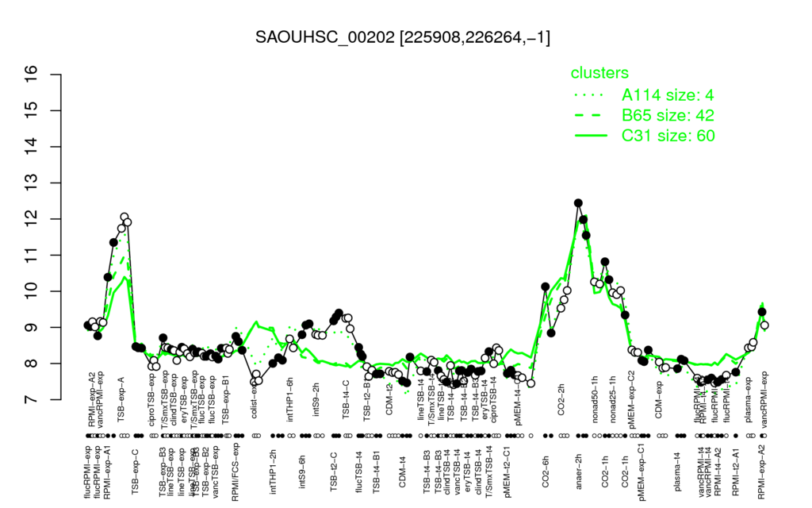Click the 'RPMI-t2-A1' condition label

pos(735,471)
